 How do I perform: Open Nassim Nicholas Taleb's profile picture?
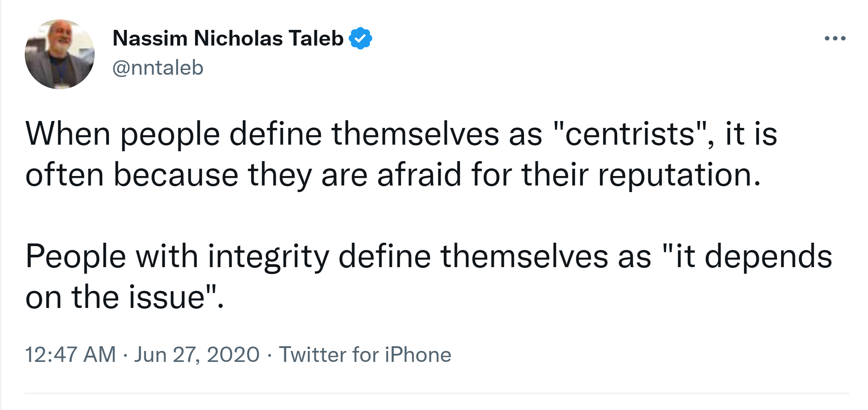tap(60, 54)
